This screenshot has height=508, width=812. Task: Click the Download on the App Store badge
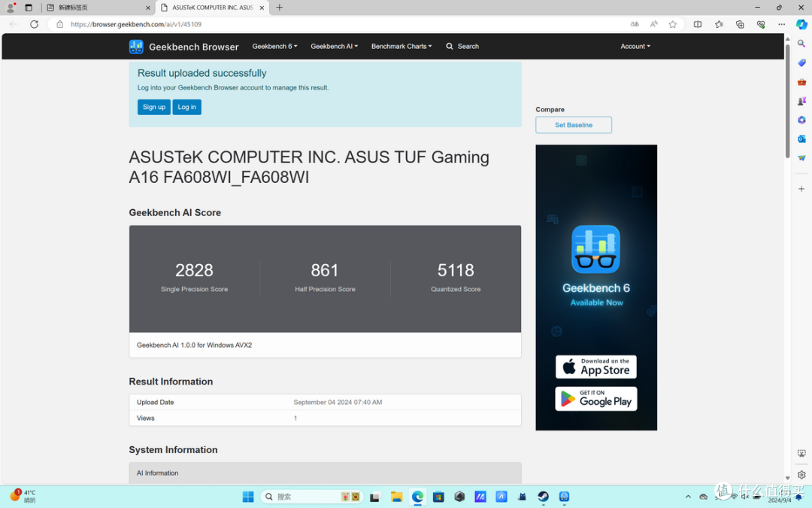click(x=596, y=367)
